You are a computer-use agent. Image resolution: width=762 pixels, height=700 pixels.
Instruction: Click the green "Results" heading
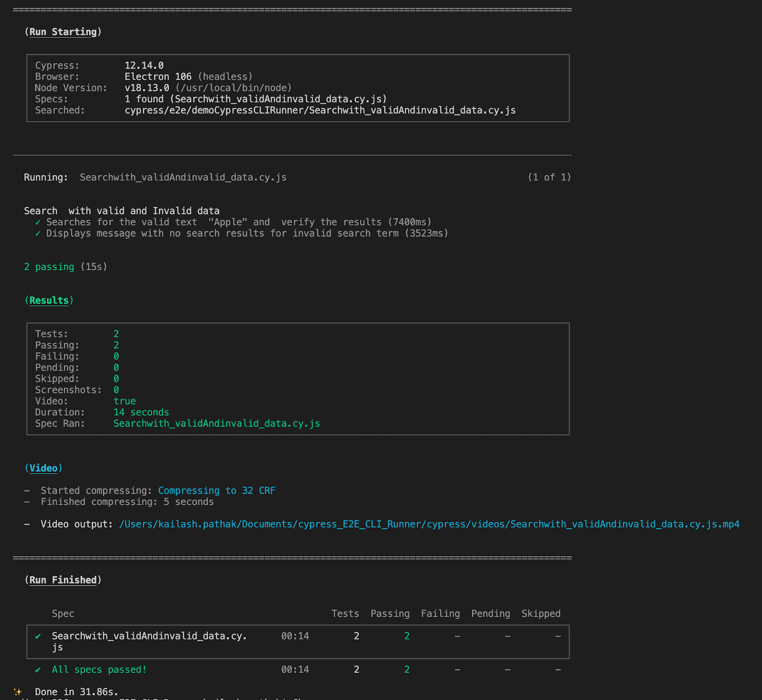pos(49,301)
